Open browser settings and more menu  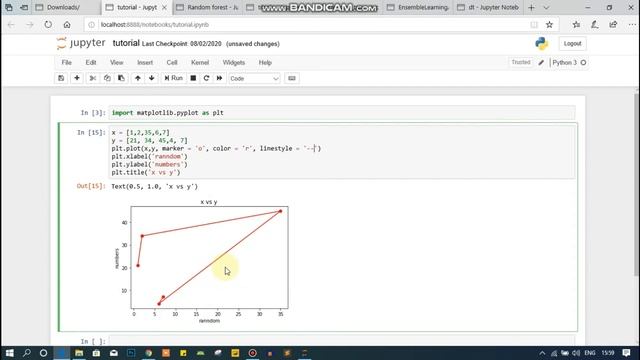point(632,24)
